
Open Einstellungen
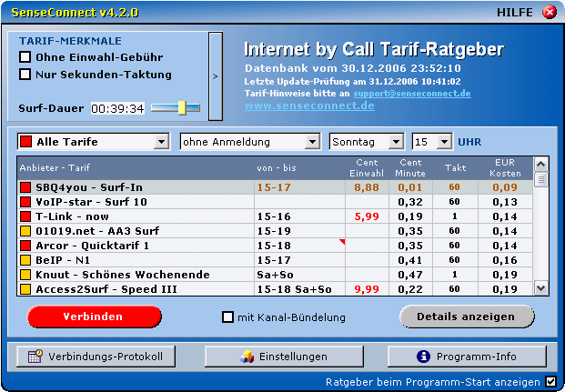(x=284, y=357)
